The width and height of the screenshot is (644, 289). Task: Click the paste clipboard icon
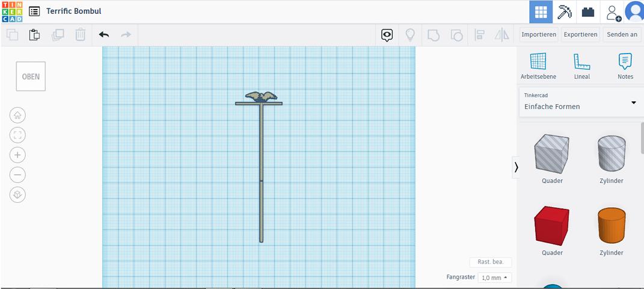click(34, 35)
